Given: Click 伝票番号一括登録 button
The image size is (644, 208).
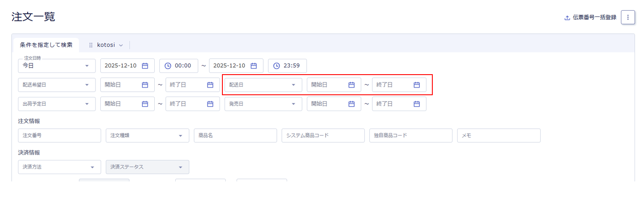Looking at the screenshot, I should (x=590, y=18).
